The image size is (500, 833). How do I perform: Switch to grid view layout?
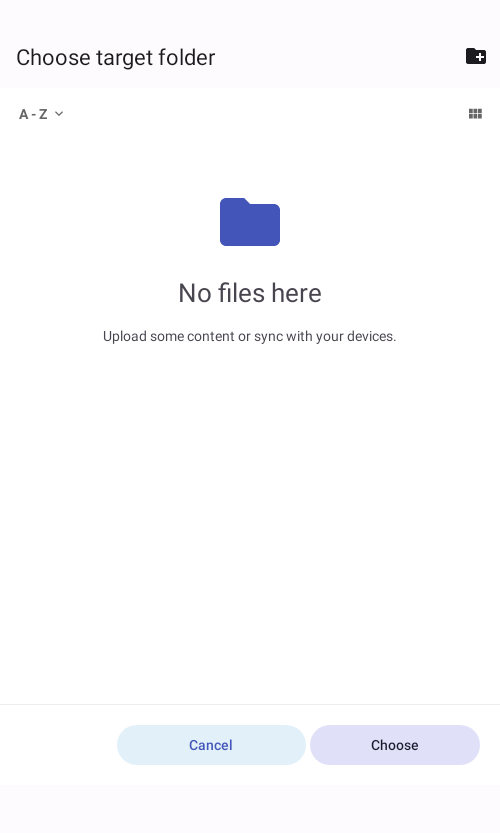(475, 114)
